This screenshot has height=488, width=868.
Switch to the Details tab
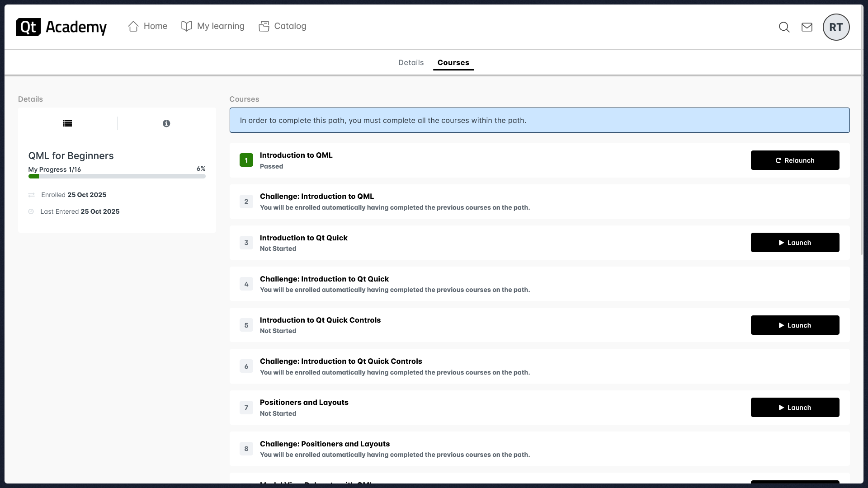410,62
